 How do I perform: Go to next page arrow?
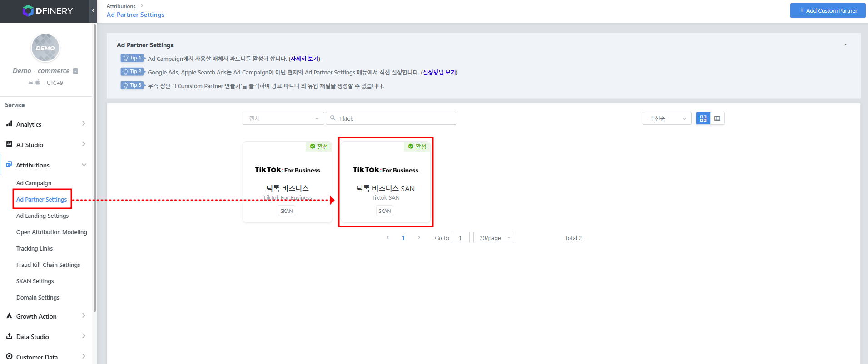(419, 237)
